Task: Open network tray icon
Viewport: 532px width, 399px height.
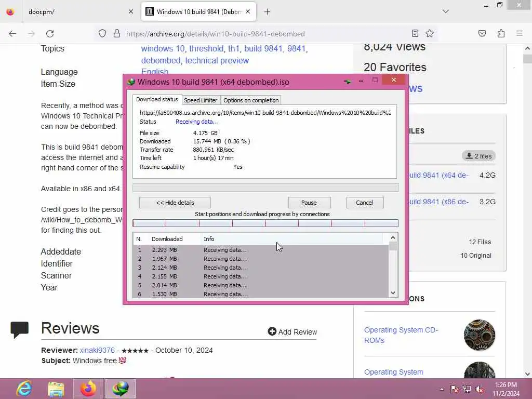Action: tap(467, 389)
